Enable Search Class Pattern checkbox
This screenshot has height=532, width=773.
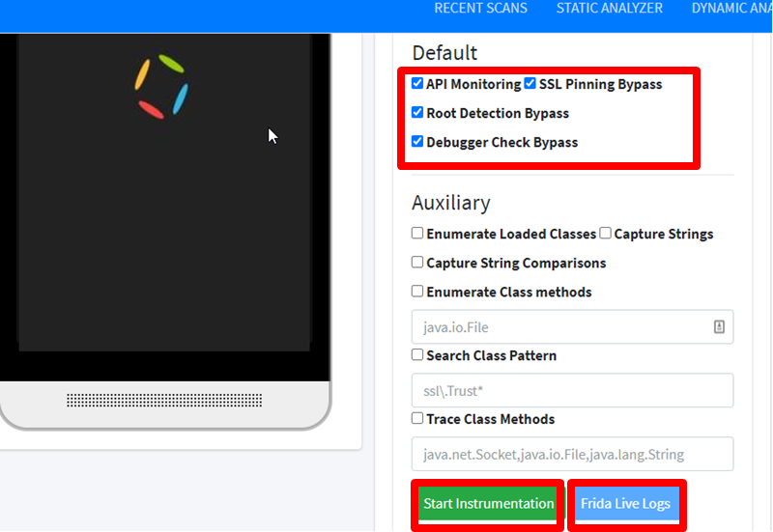417,354
